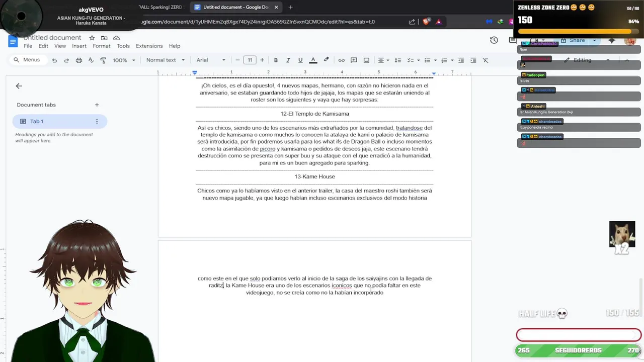Open the text color picker
The height and width of the screenshot is (362, 644).
(313, 60)
